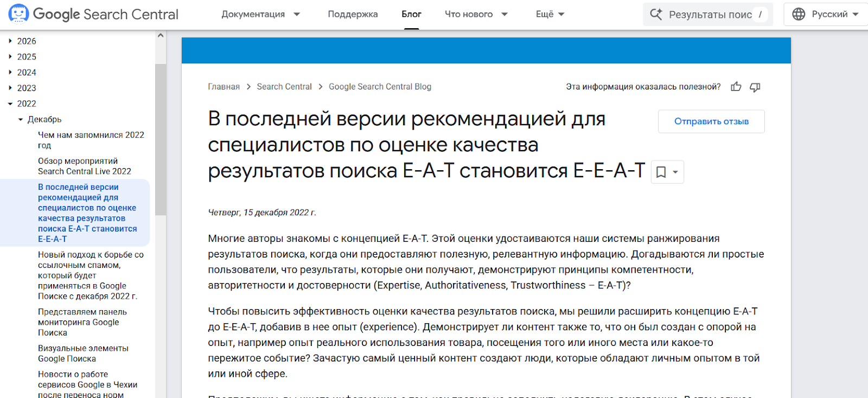Screen dimensions: 868x398
Task: Collapse the 2022 year tree item
Action: [x=10, y=104]
